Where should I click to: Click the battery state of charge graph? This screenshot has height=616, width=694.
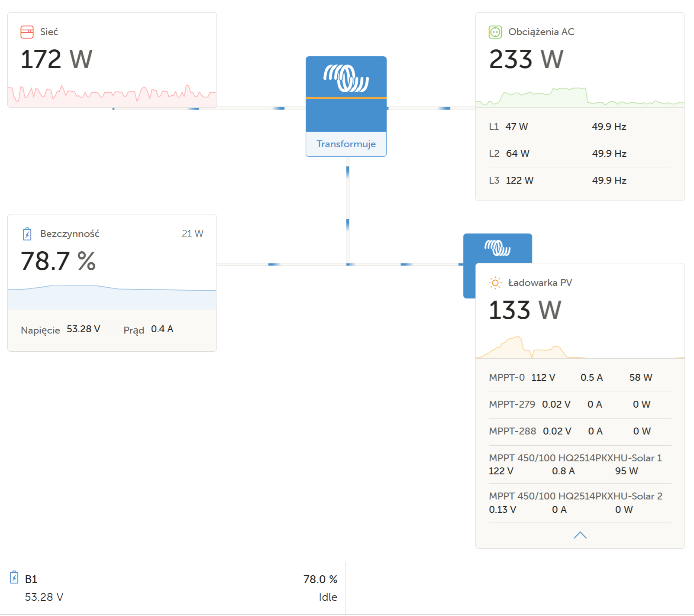[x=112, y=297]
